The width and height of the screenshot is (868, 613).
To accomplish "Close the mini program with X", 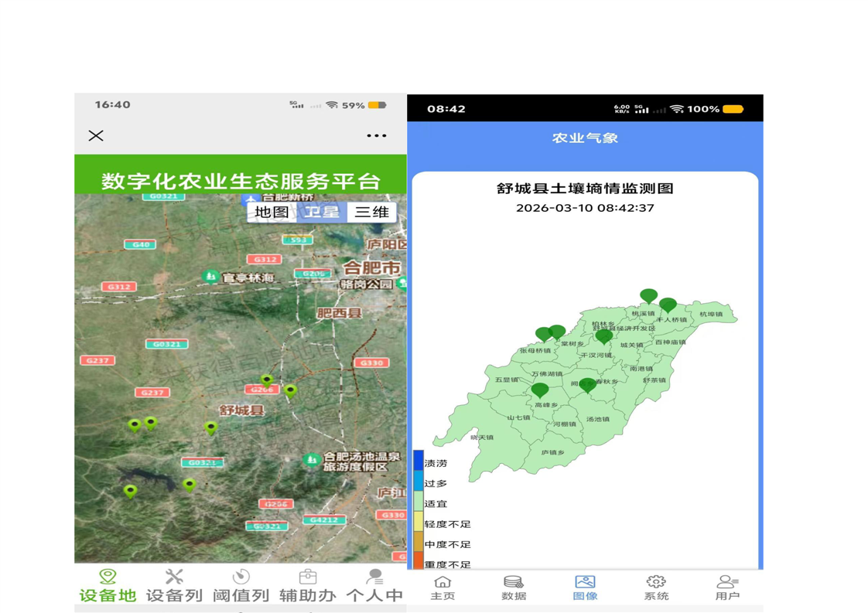I will 96,136.
